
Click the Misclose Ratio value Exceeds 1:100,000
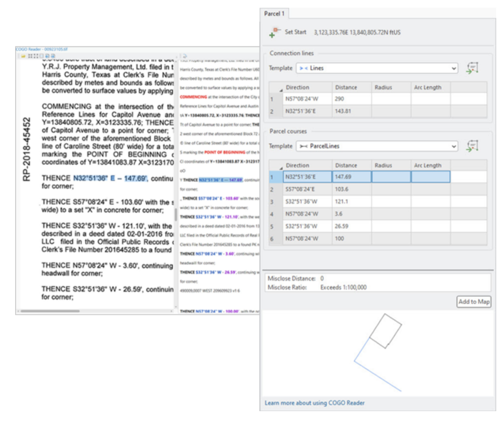click(x=343, y=288)
